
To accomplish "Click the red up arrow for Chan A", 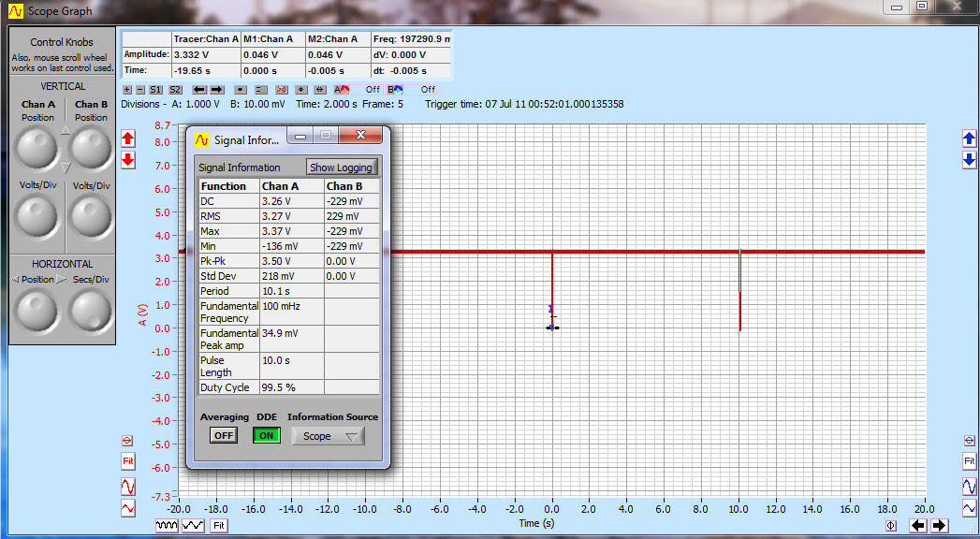I will point(128,139).
